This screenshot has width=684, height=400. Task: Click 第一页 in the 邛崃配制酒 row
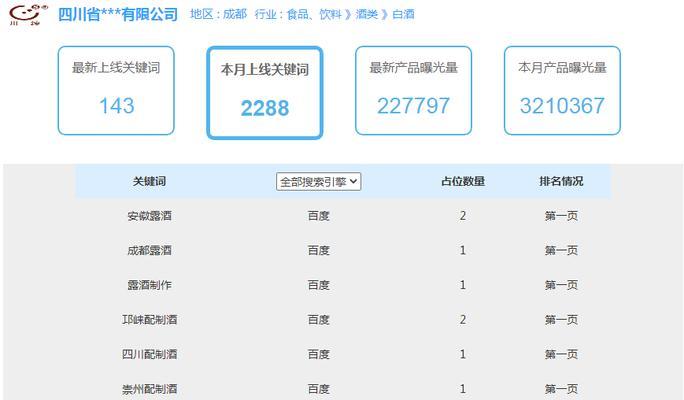click(561, 320)
